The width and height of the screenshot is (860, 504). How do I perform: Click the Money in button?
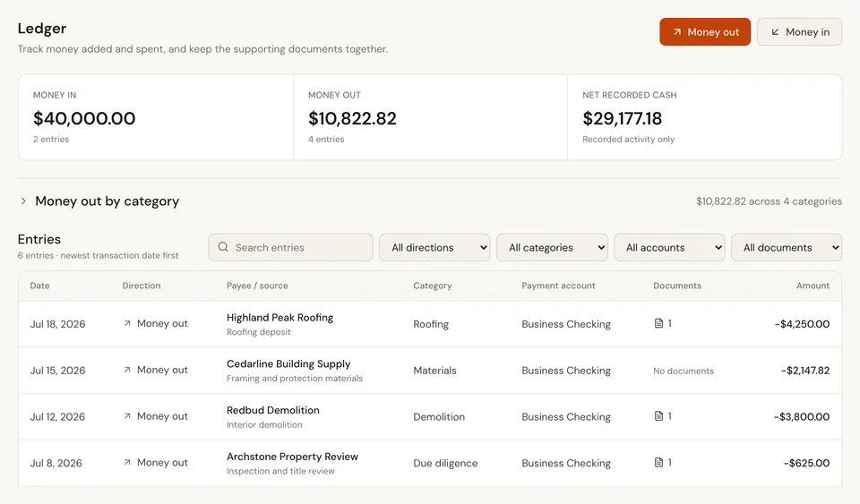(799, 31)
